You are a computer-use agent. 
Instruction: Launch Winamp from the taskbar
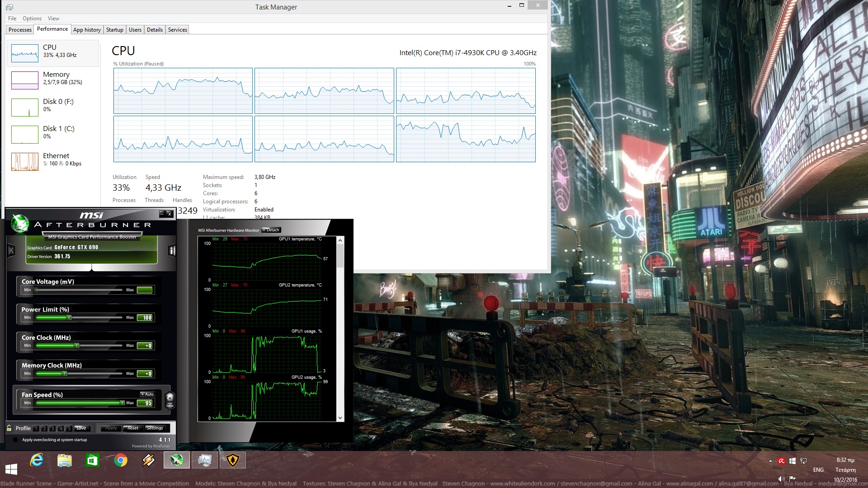pos(148,460)
